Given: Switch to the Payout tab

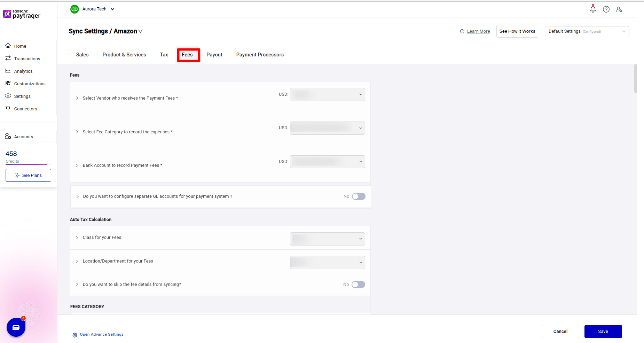Looking at the screenshot, I should [214, 55].
